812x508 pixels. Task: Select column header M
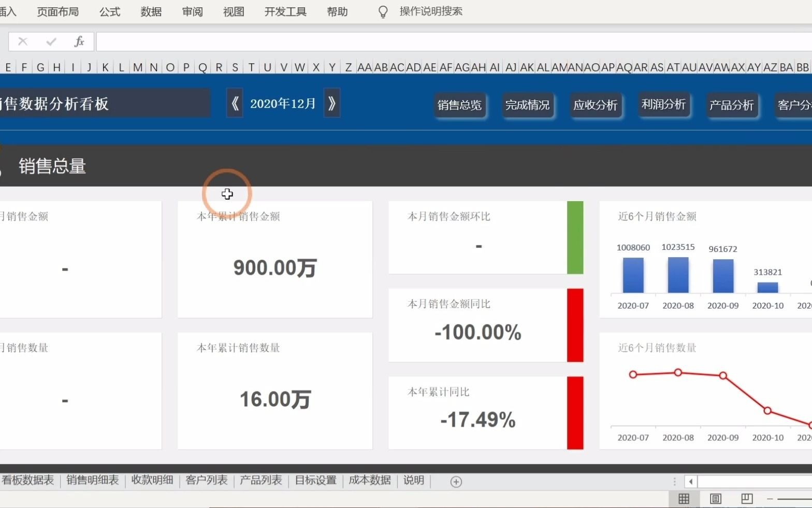pyautogui.click(x=138, y=67)
